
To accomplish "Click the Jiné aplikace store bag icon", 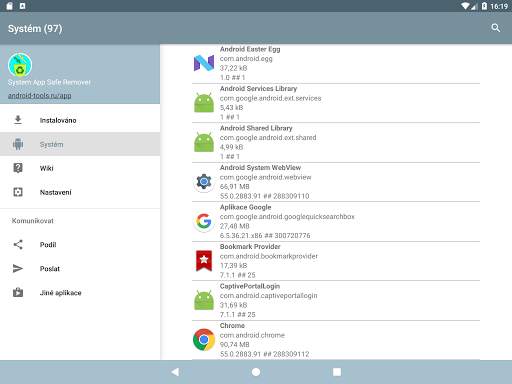I will click(18, 292).
